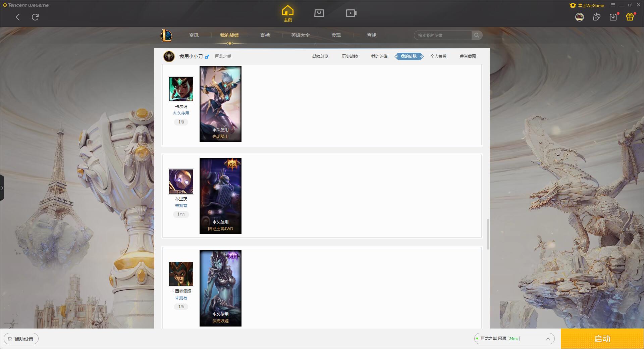The width and height of the screenshot is (644, 349).
Task: Open the 查找 tab
Action: tap(372, 35)
